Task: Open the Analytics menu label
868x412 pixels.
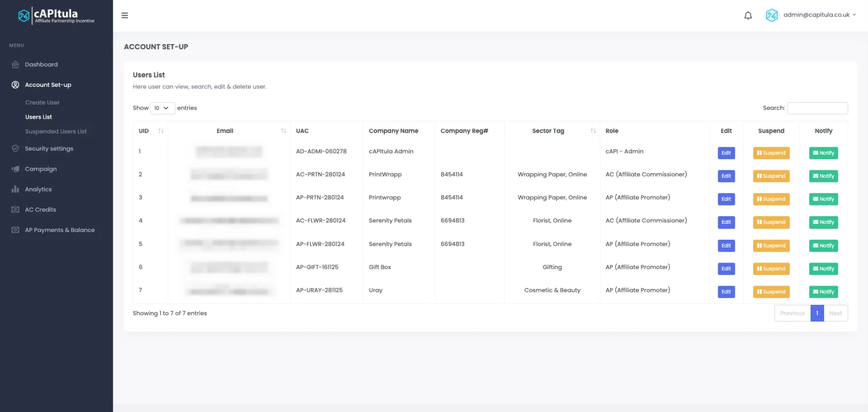Action: coord(39,189)
